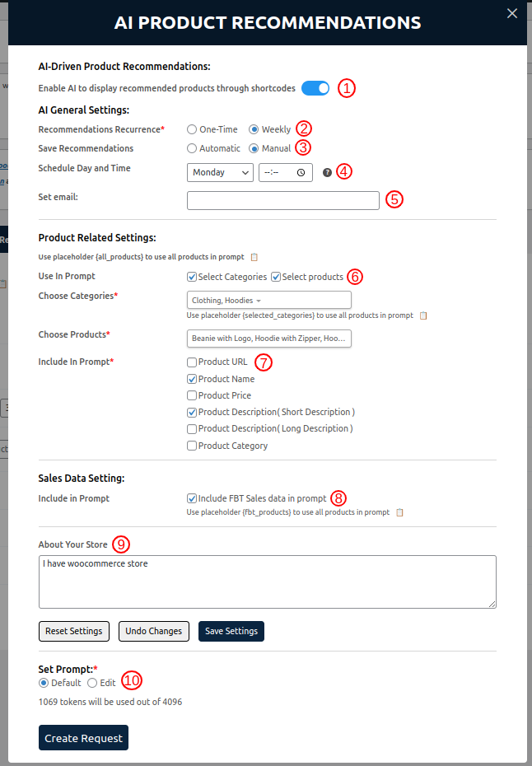Open the schedule day dropdown showing Monday
532x766 pixels.
[220, 173]
